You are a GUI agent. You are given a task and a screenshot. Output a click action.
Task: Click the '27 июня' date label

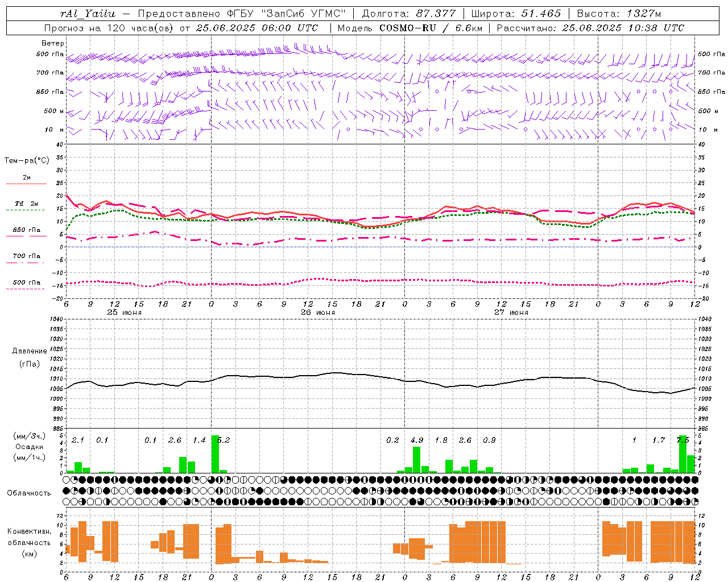pos(511,313)
